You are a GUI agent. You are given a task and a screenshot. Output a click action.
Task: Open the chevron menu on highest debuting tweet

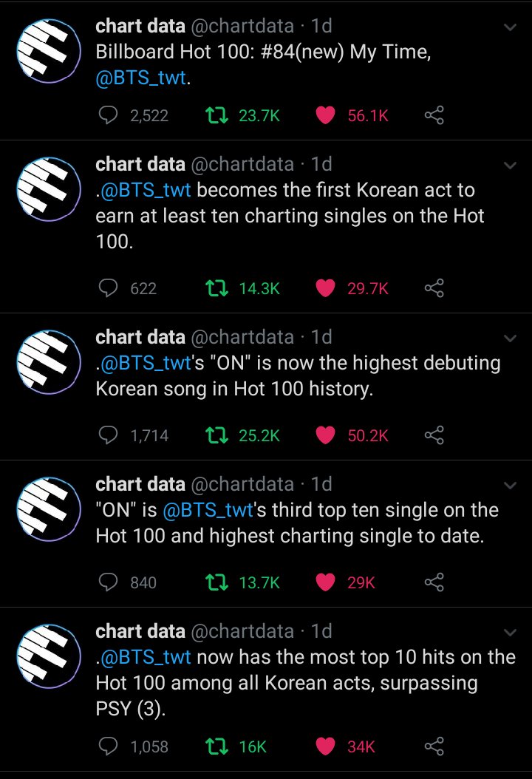pos(510,338)
